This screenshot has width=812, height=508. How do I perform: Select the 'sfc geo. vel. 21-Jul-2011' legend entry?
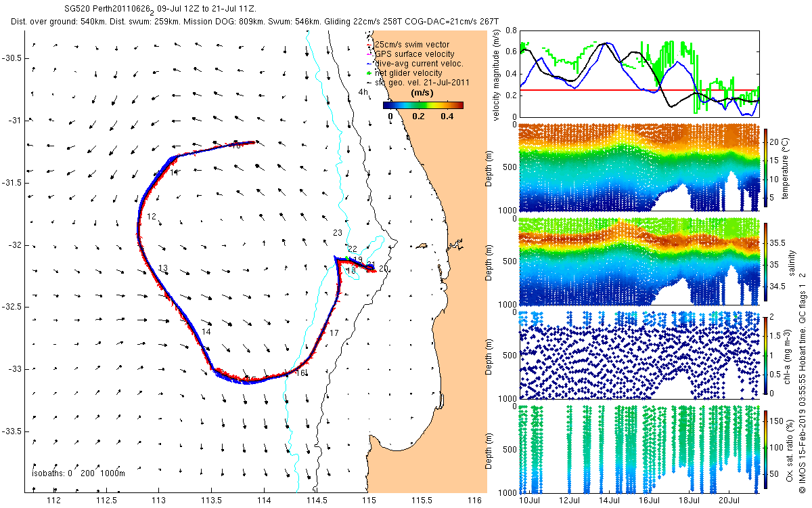click(x=422, y=83)
